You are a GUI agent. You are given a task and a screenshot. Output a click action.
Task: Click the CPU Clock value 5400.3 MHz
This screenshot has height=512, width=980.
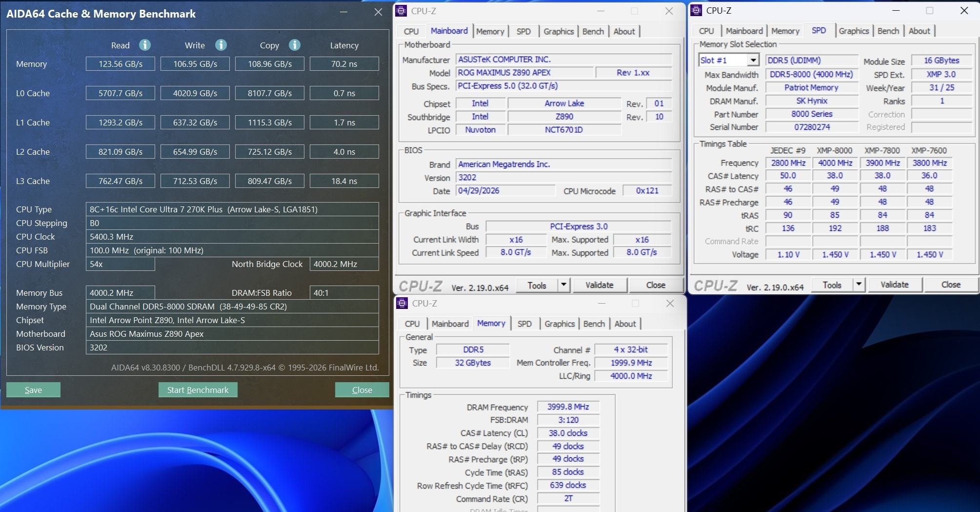(232, 237)
